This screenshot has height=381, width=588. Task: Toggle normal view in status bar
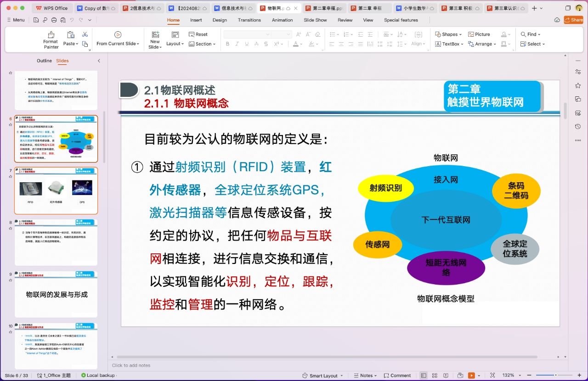click(x=424, y=375)
